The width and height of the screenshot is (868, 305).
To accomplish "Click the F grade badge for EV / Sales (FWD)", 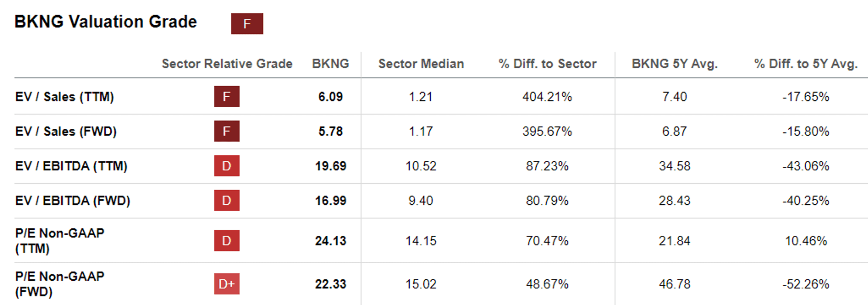I will tap(226, 131).
